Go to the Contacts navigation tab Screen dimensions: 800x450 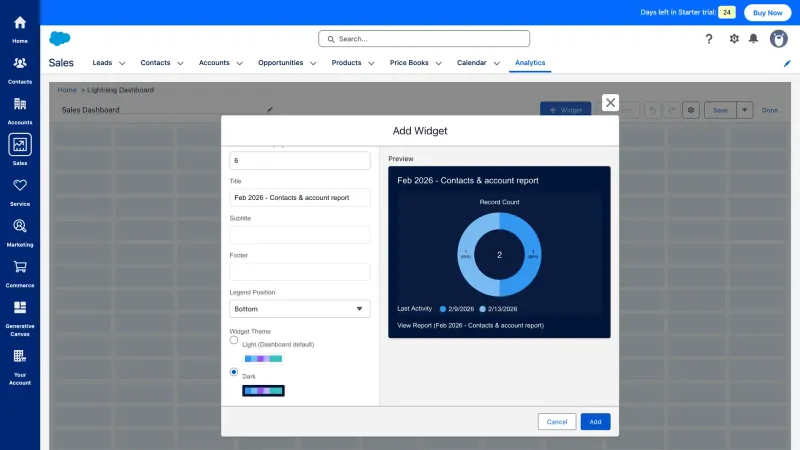pos(155,63)
